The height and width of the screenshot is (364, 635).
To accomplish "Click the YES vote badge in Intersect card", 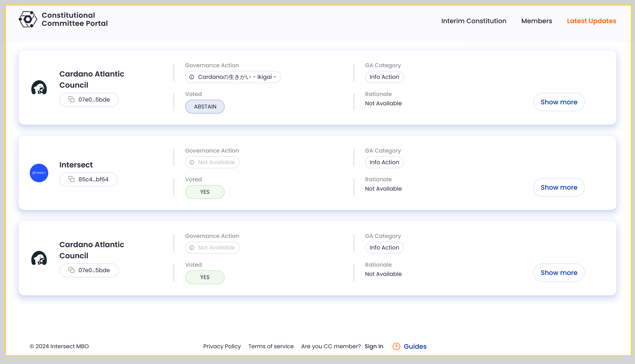I will (x=205, y=192).
